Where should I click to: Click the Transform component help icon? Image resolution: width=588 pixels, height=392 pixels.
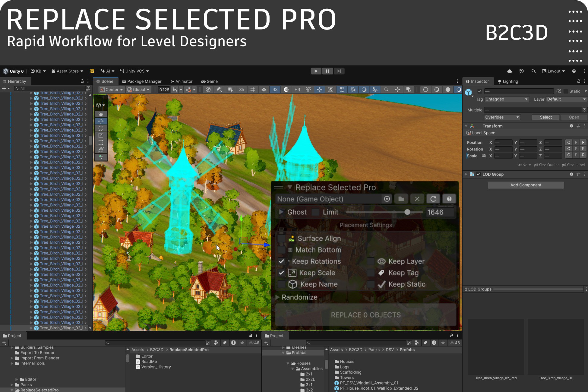[x=571, y=126]
